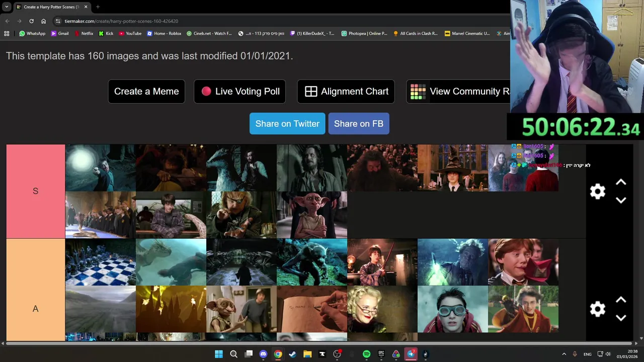Close the Harry Potter Scenes tab
Screen dimensions: 644x362
pos(86,7)
